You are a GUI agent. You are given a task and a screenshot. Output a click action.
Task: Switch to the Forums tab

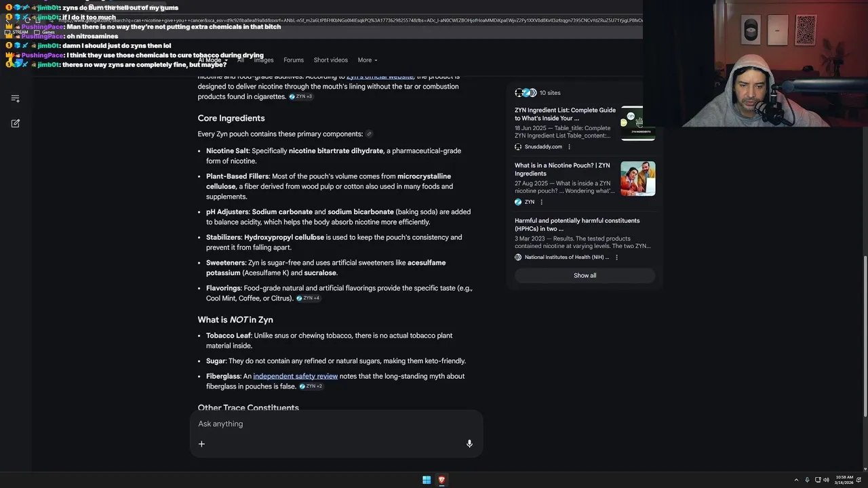point(294,60)
